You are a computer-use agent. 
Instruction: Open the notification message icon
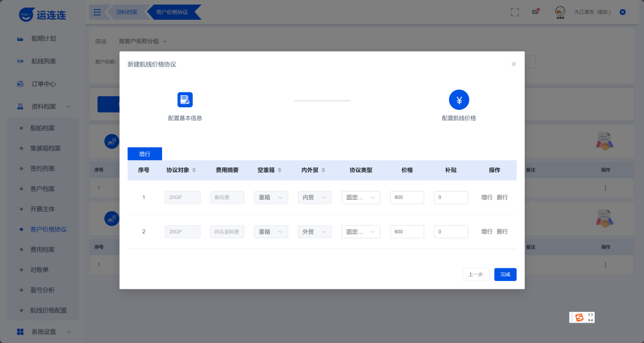coord(535,12)
